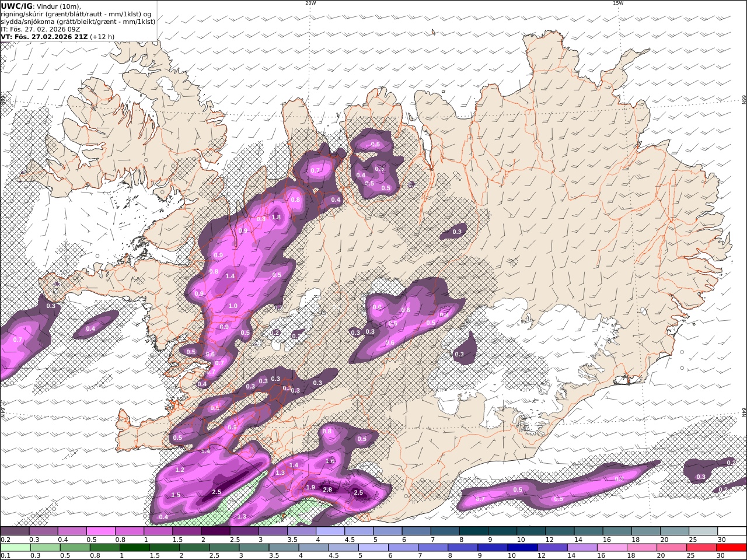Click the '14' label under the upper legend
Screen dimensions: 747x560
point(578,540)
